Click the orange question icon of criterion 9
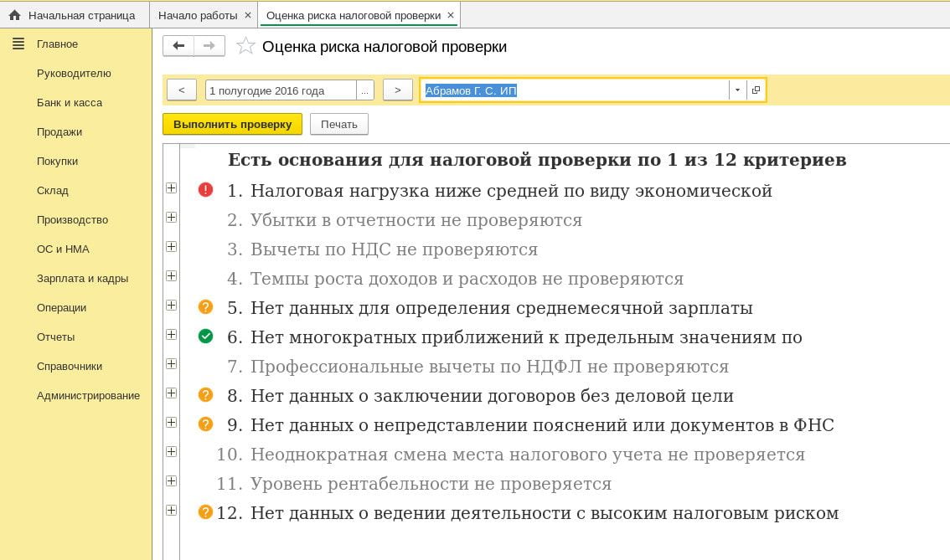This screenshot has width=950, height=560. [x=205, y=424]
